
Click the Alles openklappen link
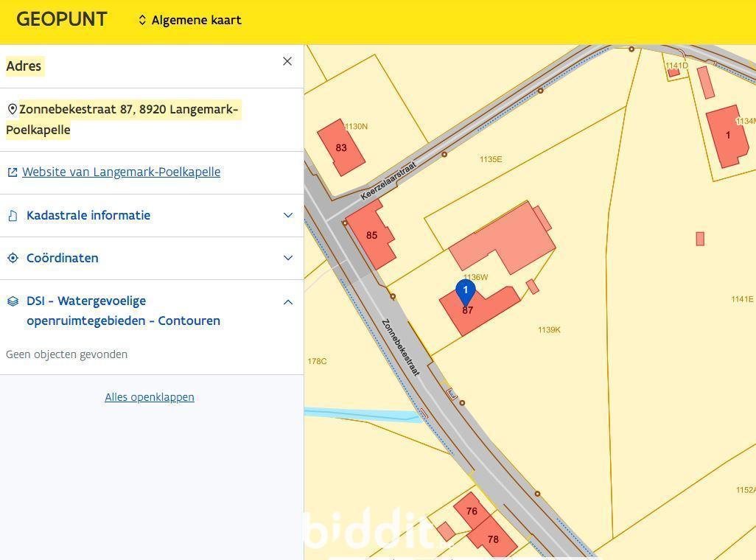[150, 397]
